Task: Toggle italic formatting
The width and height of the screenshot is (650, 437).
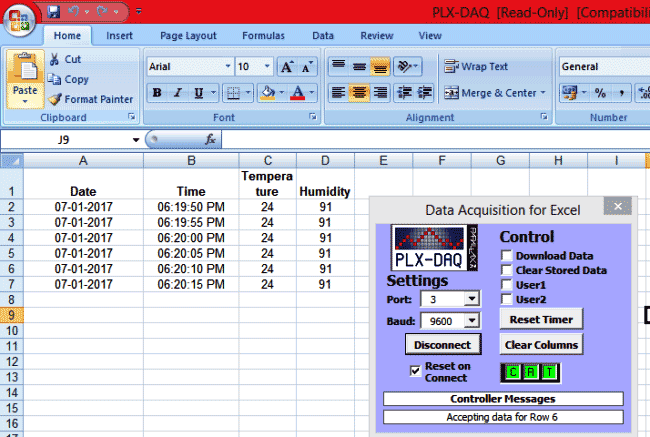Action: click(178, 93)
